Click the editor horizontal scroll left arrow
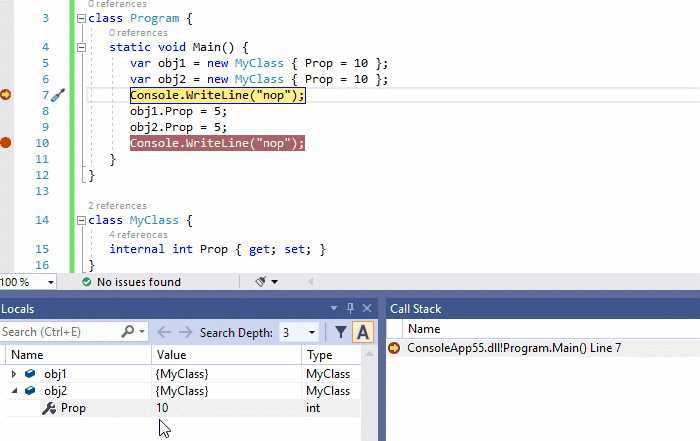This screenshot has height=441, width=700. tap(310, 282)
